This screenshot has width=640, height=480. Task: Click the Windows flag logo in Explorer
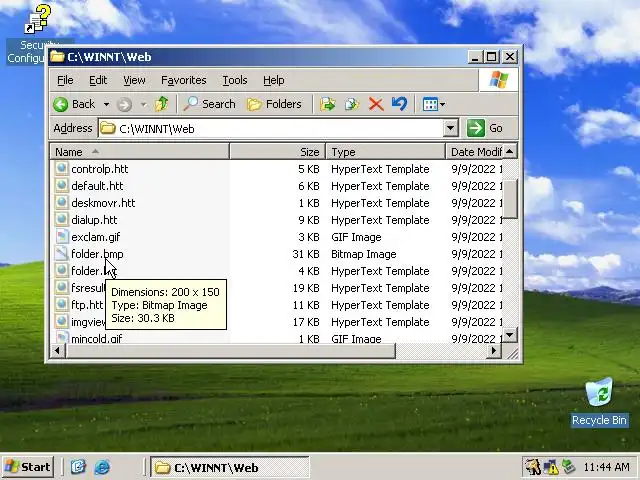click(x=499, y=80)
